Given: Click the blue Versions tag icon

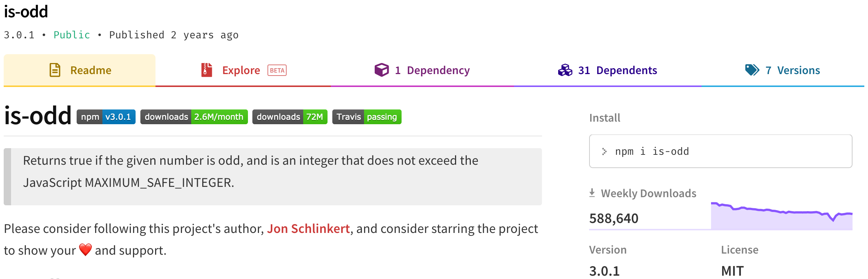Looking at the screenshot, I should coord(752,70).
